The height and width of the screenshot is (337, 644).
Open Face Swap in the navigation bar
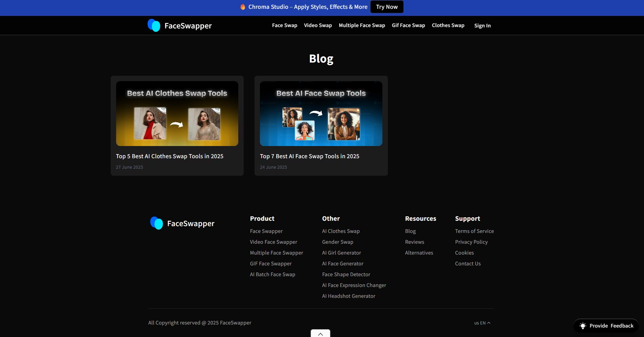pos(285,25)
